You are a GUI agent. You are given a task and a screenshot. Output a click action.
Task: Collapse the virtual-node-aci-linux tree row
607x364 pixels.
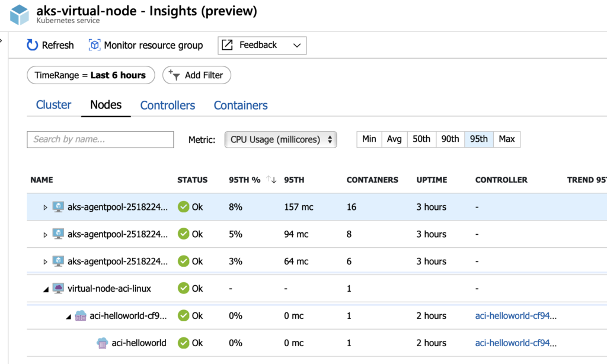(45, 289)
